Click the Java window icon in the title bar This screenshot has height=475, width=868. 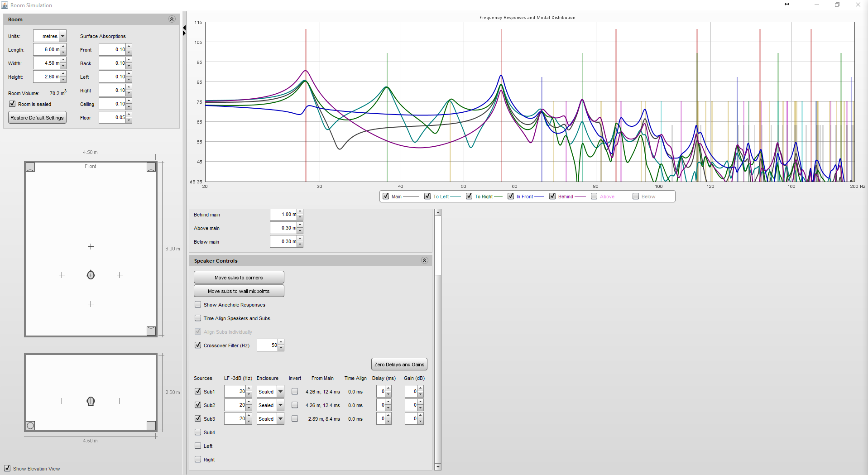(x=5, y=5)
